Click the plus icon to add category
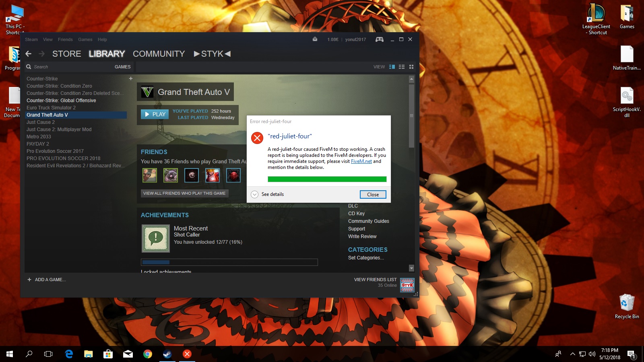The image size is (644, 362). (131, 78)
